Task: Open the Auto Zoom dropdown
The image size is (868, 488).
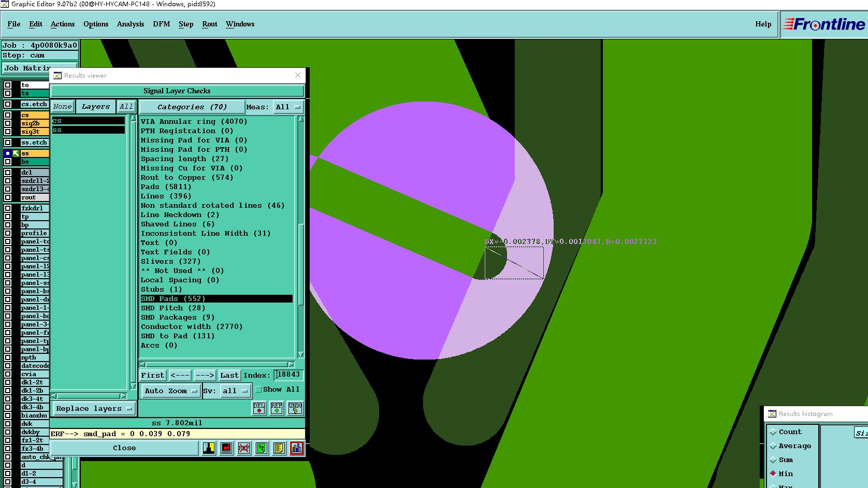Action: tap(171, 391)
